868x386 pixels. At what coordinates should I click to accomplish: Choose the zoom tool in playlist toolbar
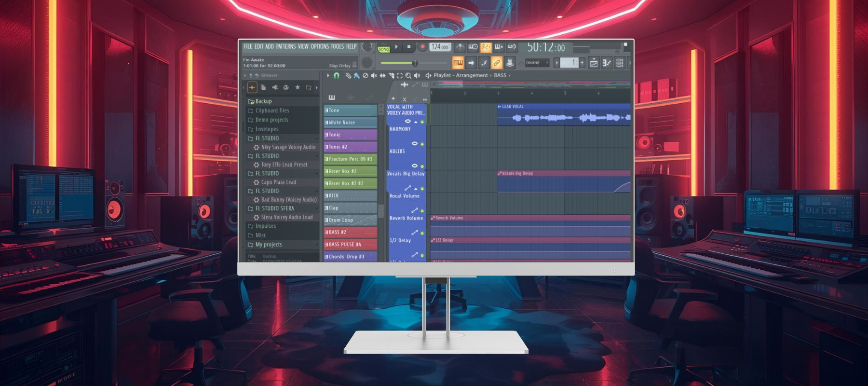408,75
